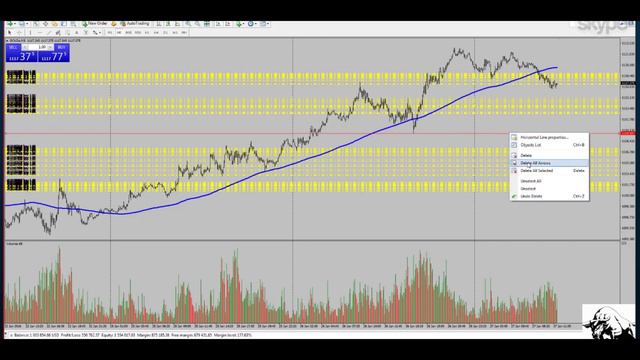Choose the single Unselect menu entry
This screenshot has height=360, width=640.
(x=549, y=189)
